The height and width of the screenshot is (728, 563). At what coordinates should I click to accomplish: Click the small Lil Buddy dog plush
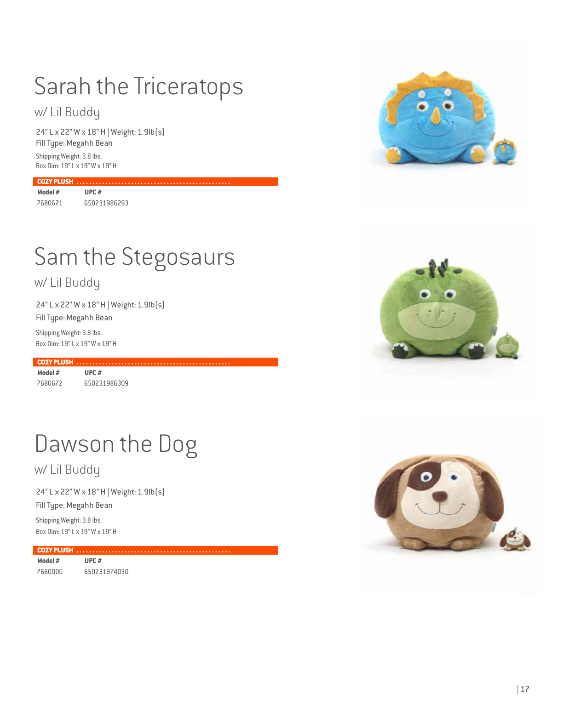[x=515, y=539]
